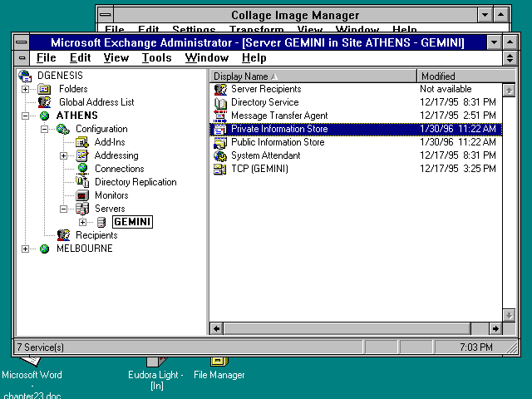Click the Addressing icon
The image size is (532, 399).
click(82, 155)
